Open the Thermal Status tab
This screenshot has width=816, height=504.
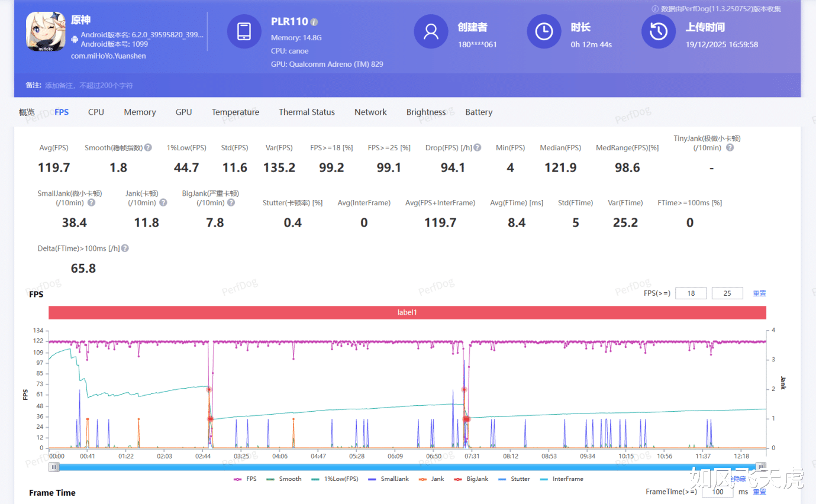[307, 112]
